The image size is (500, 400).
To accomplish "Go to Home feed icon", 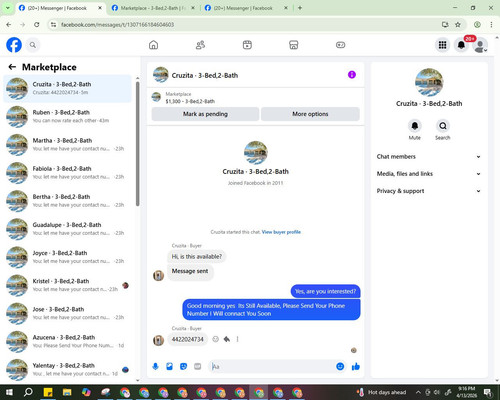I will click(x=153, y=45).
